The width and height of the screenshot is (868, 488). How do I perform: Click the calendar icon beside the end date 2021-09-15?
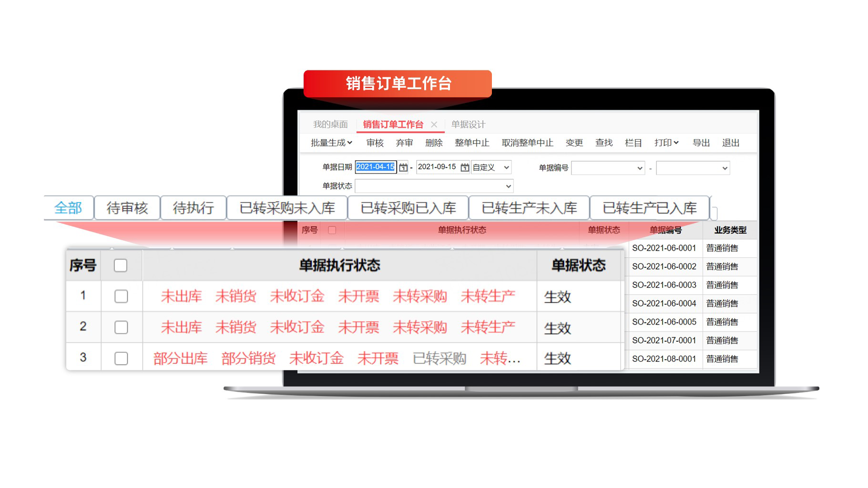[x=465, y=167]
